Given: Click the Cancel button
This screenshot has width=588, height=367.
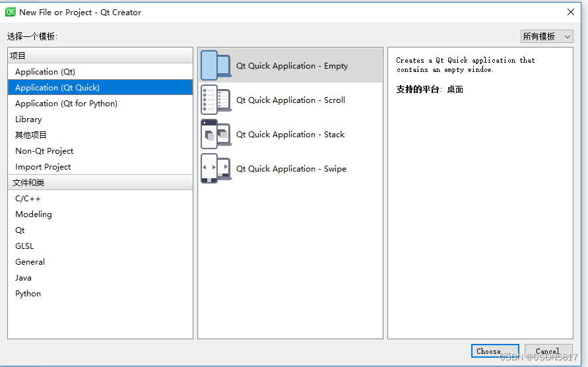Looking at the screenshot, I should point(548,351).
